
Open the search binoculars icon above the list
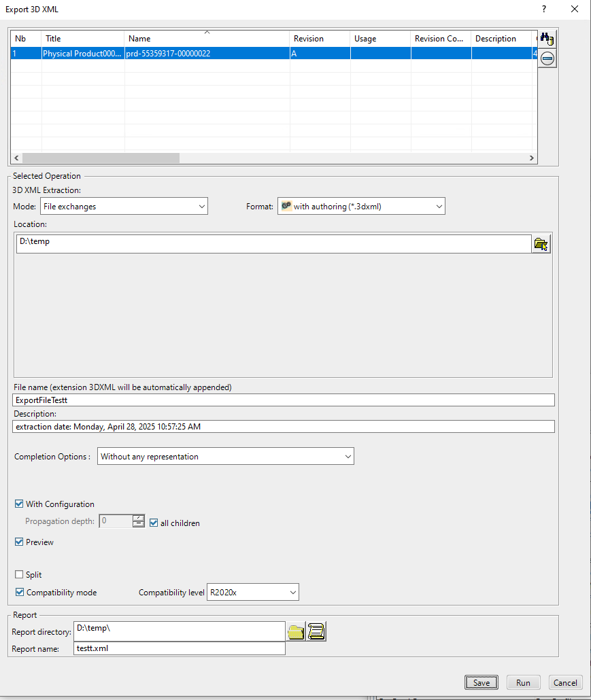(x=546, y=39)
